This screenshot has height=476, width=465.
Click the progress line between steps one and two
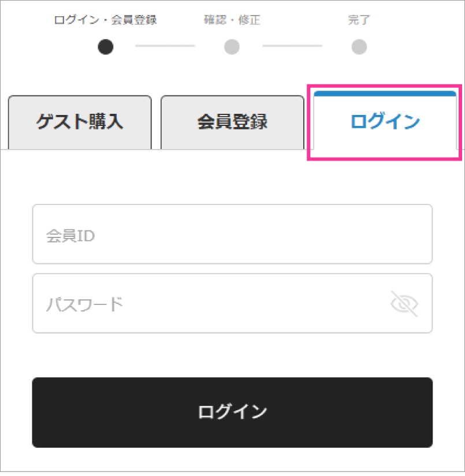point(165,46)
